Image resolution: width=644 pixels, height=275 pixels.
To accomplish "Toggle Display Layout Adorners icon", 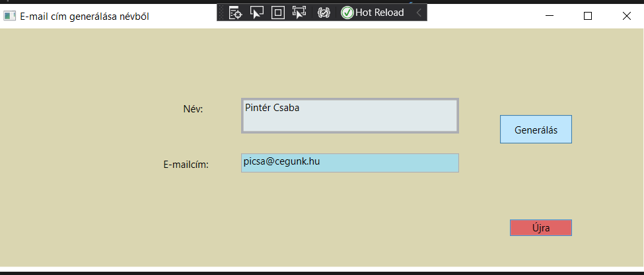I will click(x=278, y=12).
